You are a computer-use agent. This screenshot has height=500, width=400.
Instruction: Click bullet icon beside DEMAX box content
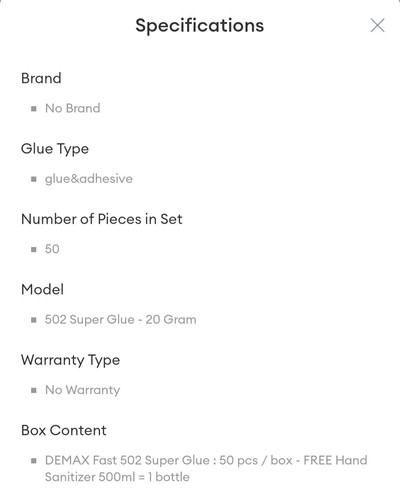[34, 461]
